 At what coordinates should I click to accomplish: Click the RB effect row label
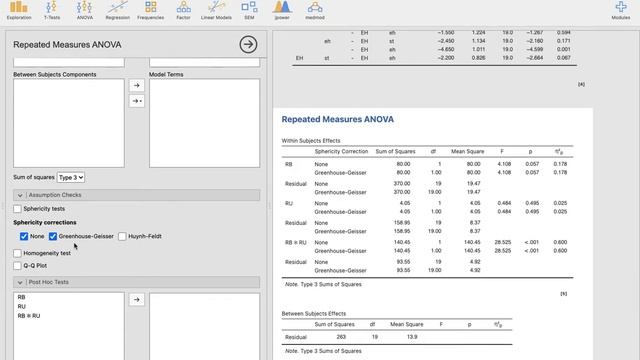pos(289,164)
